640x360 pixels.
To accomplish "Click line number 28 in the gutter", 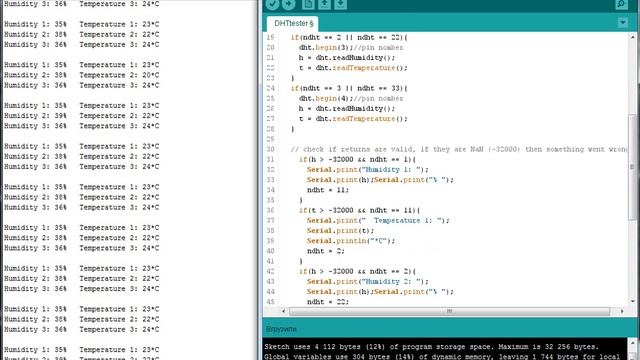I will coord(270,129).
